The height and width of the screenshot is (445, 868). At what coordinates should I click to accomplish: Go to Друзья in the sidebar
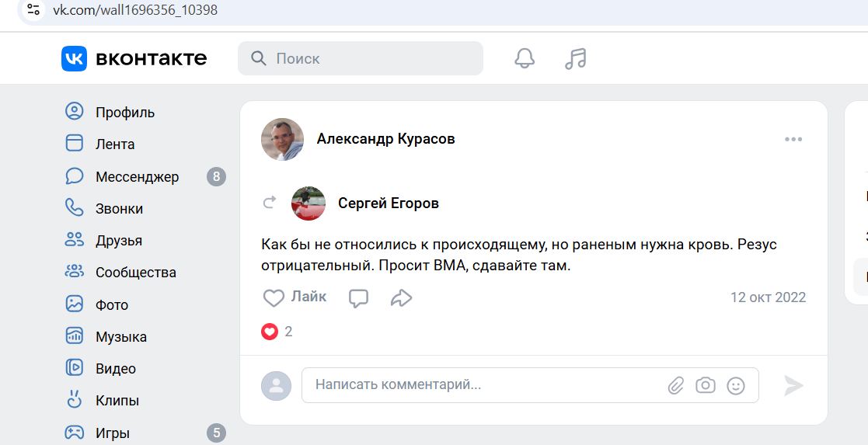(118, 241)
